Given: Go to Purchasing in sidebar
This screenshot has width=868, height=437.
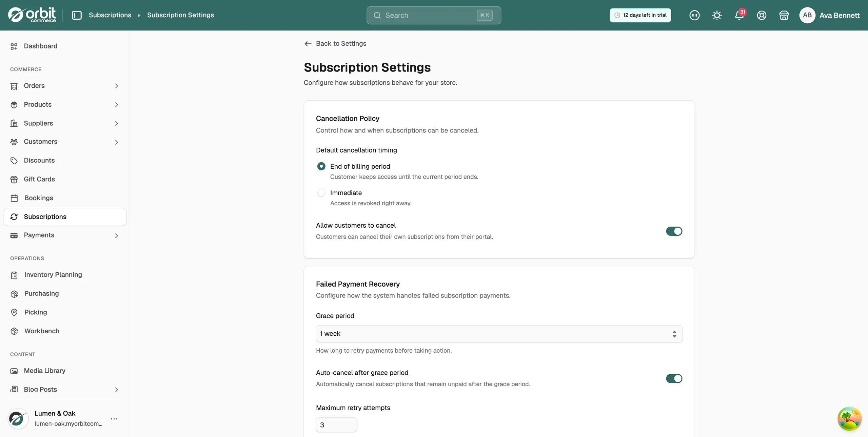Looking at the screenshot, I should 65,293.
